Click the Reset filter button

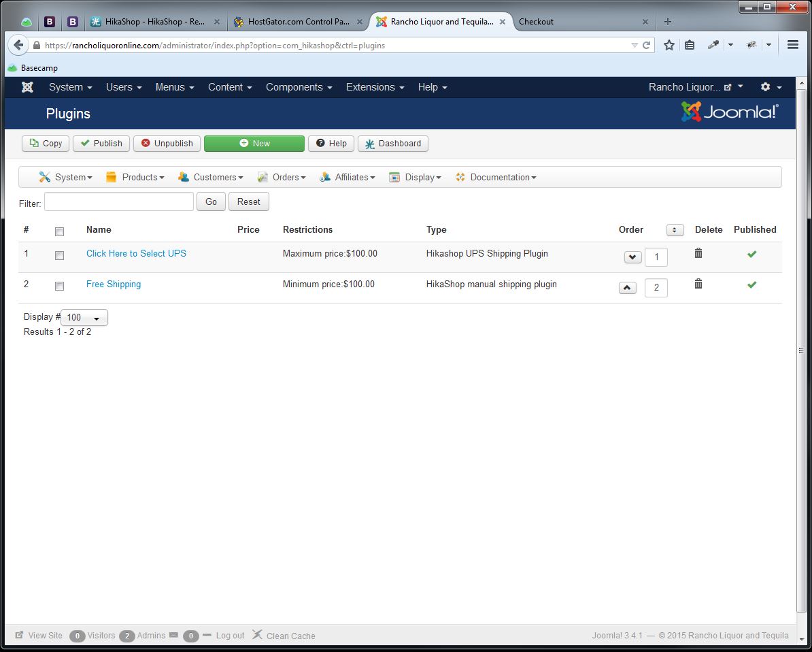click(249, 201)
